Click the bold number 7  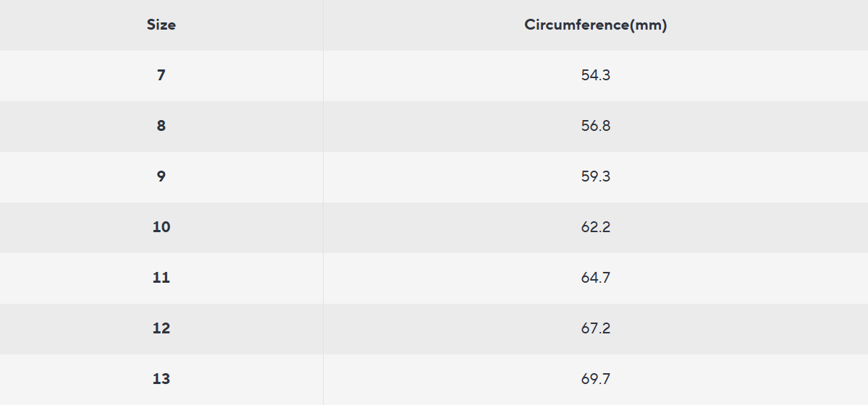coord(161,74)
